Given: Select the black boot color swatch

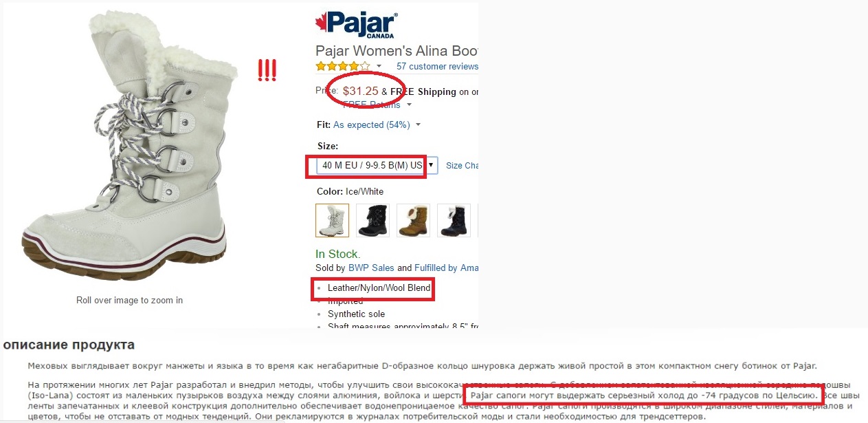Looking at the screenshot, I should tap(373, 220).
